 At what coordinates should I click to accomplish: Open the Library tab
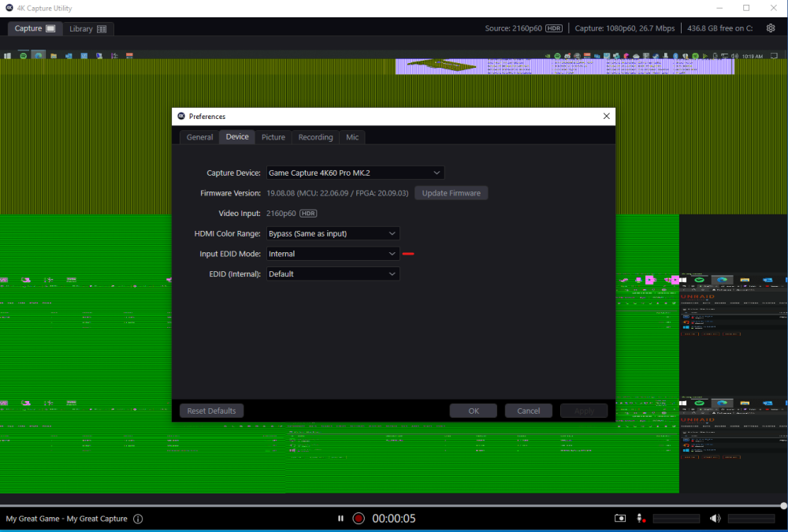pos(88,28)
